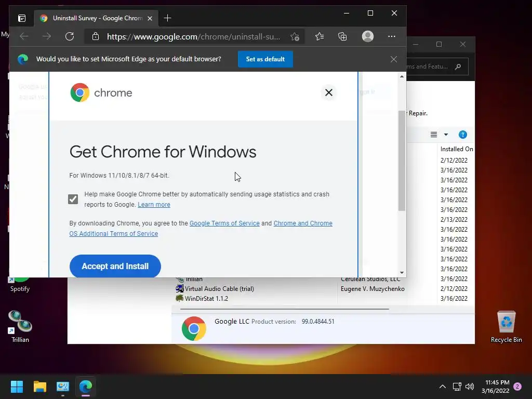Open a new tab in Edge
Viewport: 532px width, 399px height.
coord(167,18)
